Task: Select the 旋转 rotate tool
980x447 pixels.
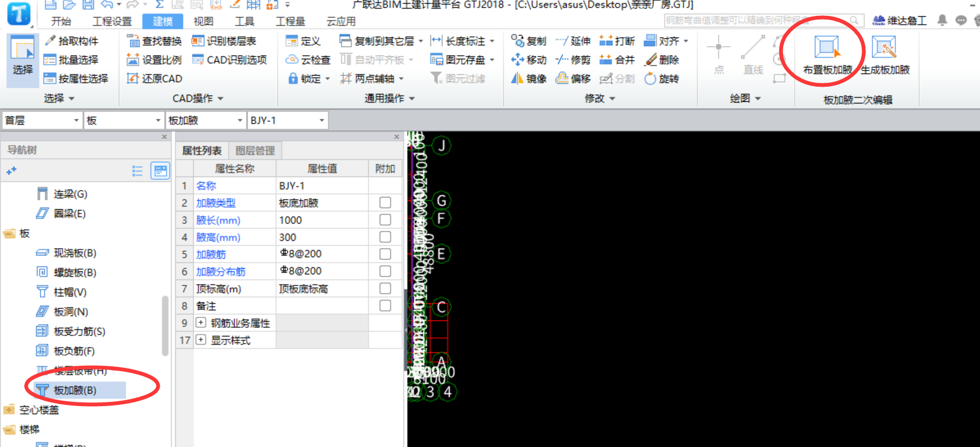Action: tap(662, 78)
